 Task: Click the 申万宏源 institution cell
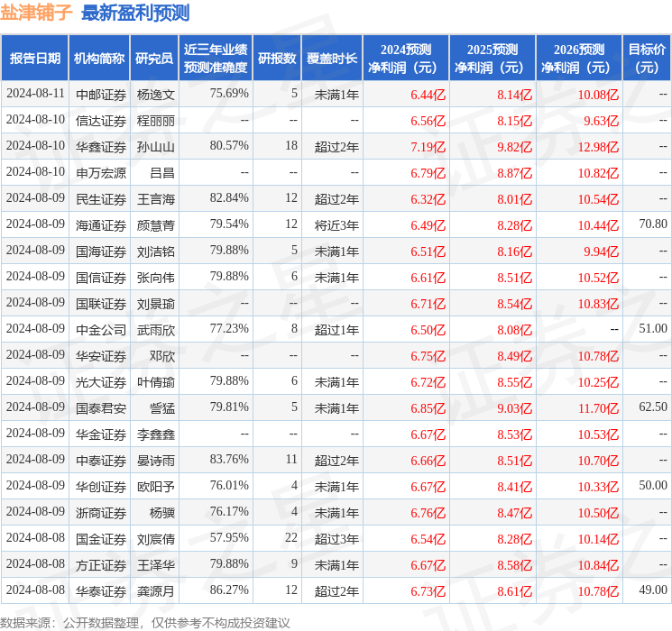click(101, 173)
